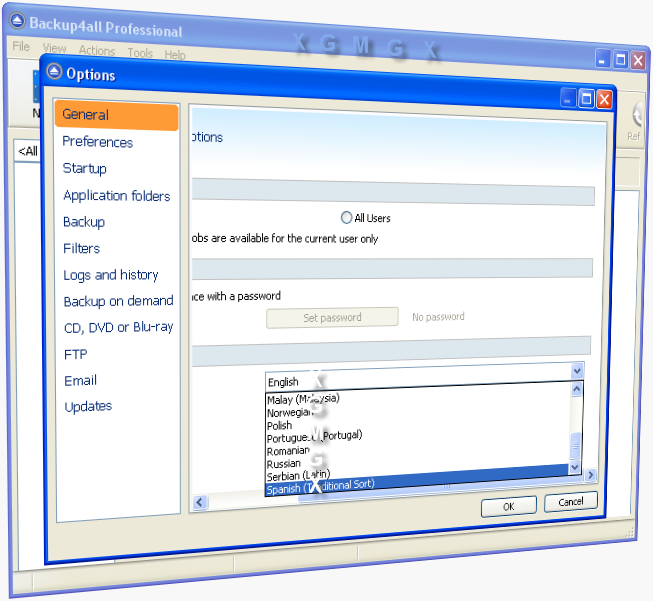Choose Portuguese (Portugal) from the language list
This screenshot has height=601, width=653.
[x=418, y=436]
